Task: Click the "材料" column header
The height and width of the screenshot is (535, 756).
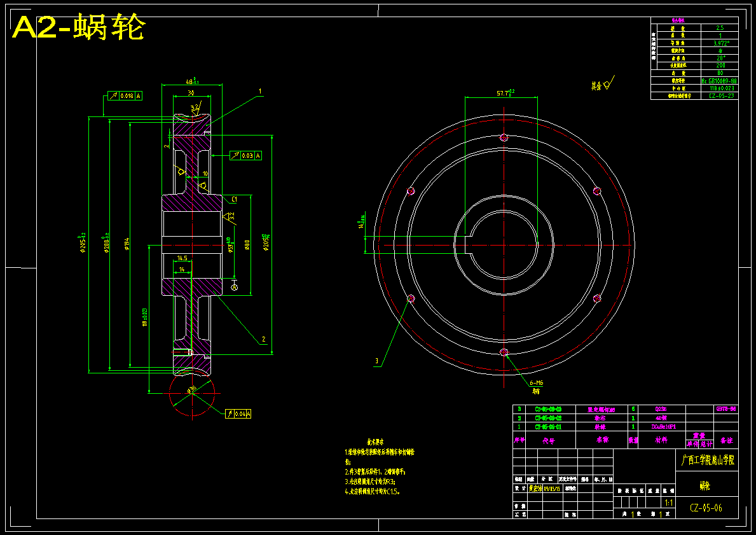Action: pos(661,440)
